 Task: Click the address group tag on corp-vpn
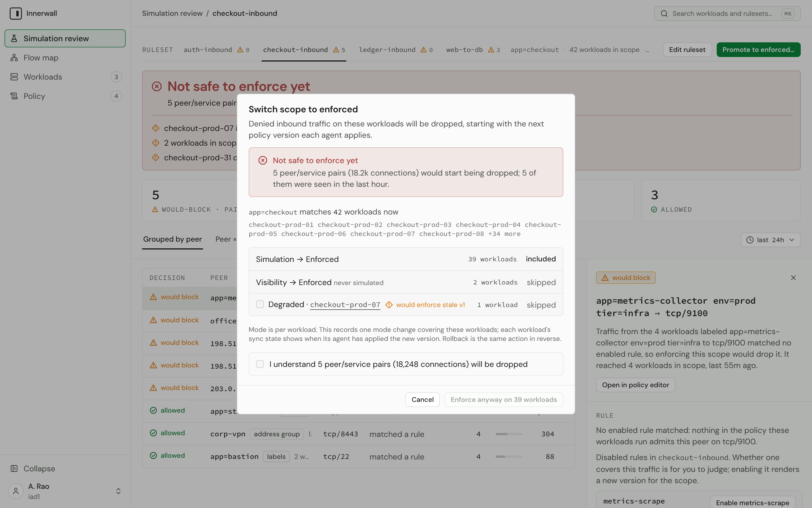click(277, 434)
